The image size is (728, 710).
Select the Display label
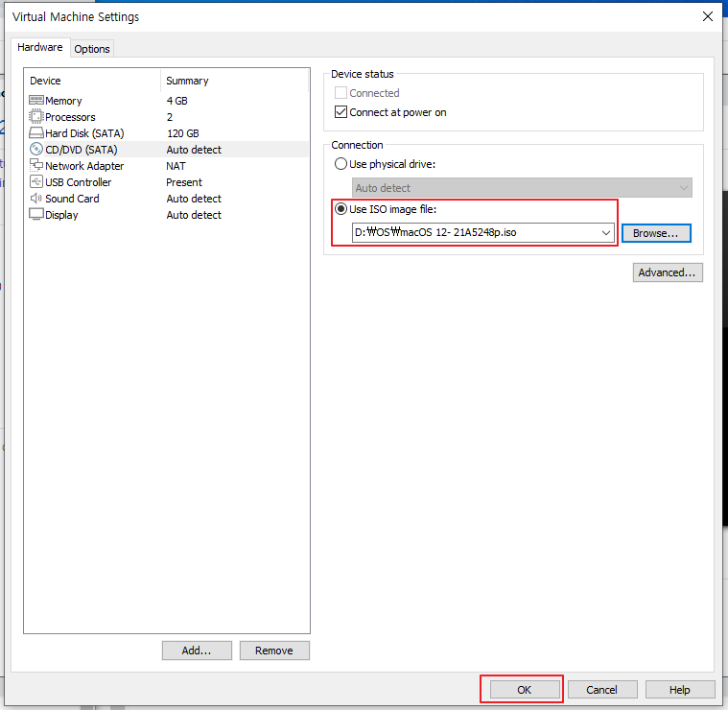click(x=61, y=215)
